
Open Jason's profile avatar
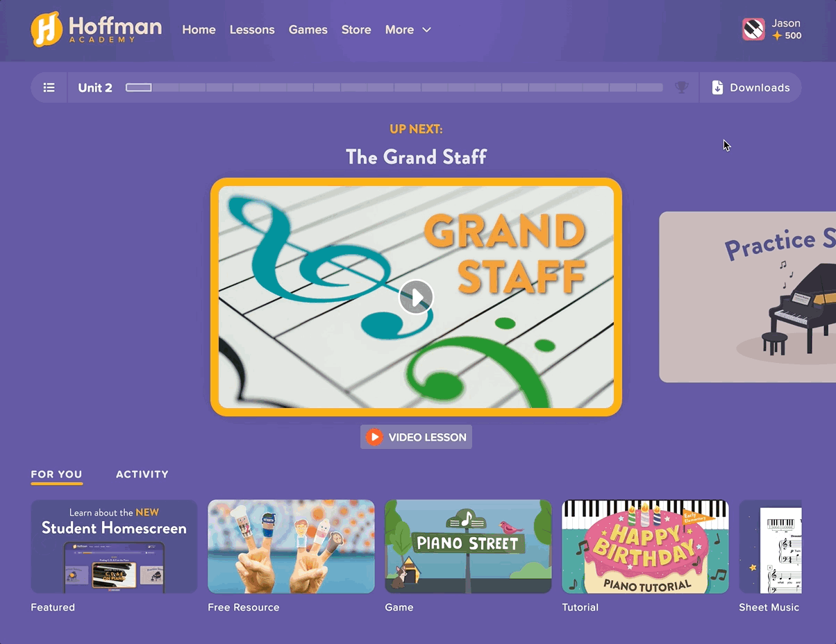coord(753,29)
